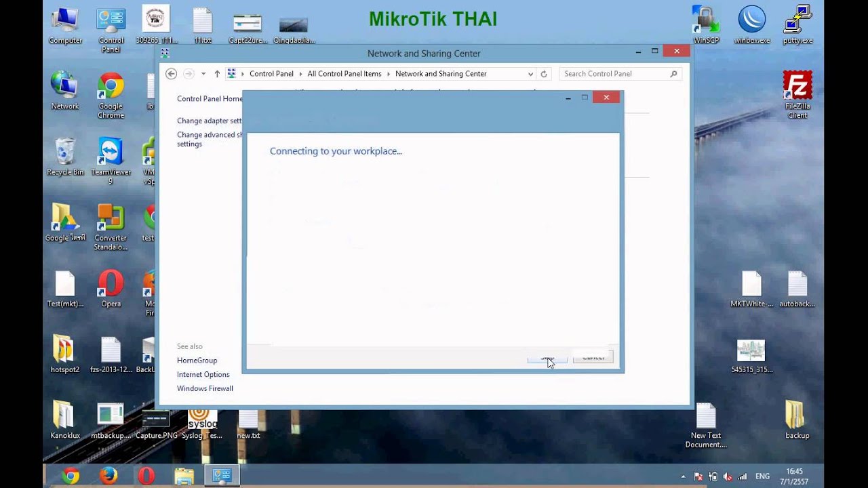The width and height of the screenshot is (868, 488).
Task: Click Opera icon in the taskbar
Action: (x=146, y=476)
